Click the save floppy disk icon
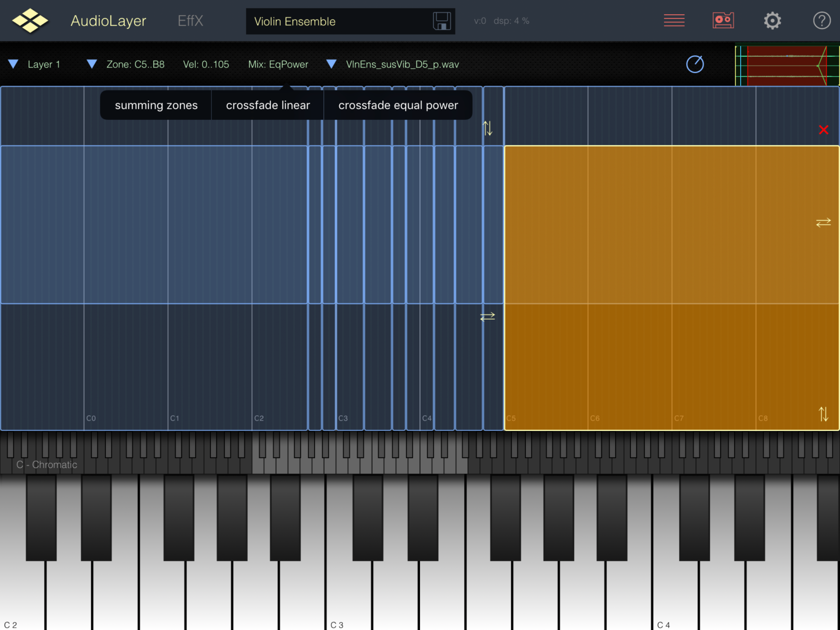Image resolution: width=840 pixels, height=630 pixels. [x=442, y=21]
